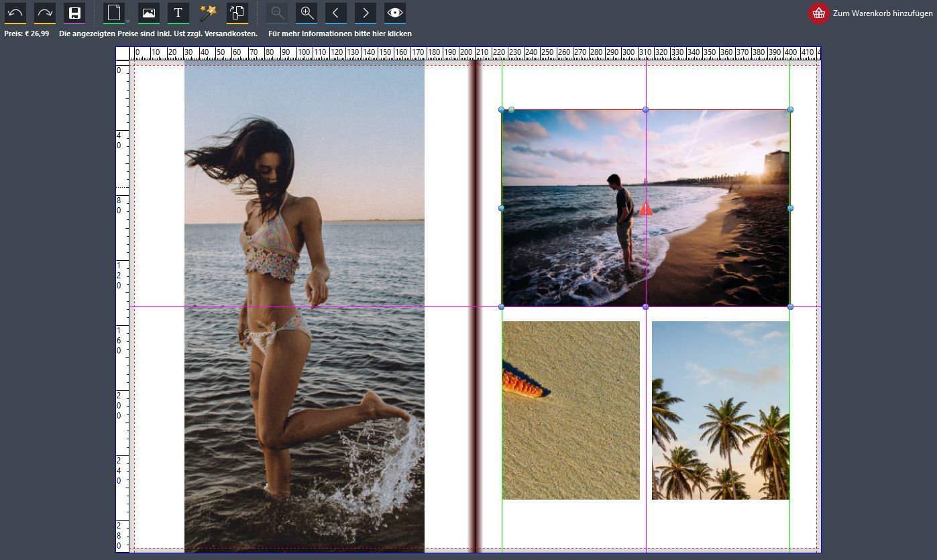Image resolution: width=937 pixels, height=560 pixels.
Task: Click the red warning triangle on beach photo
Action: click(645, 209)
